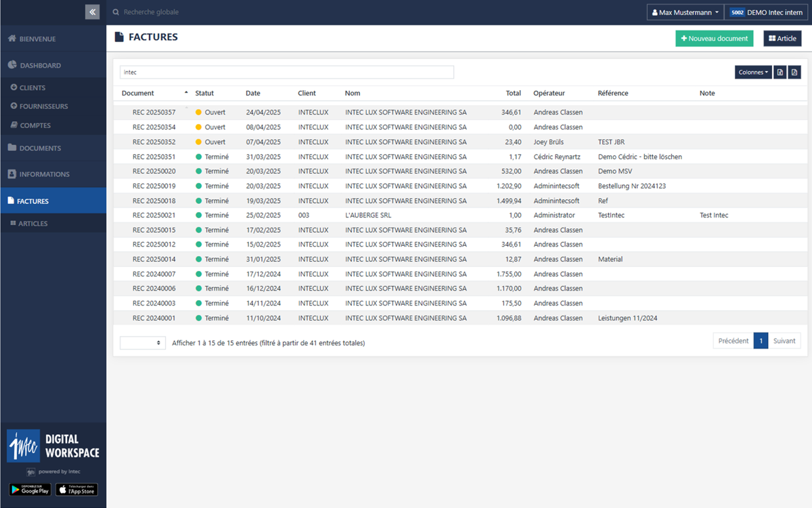Click the total 1.755,00
This screenshot has width=812, height=508.
click(x=509, y=274)
